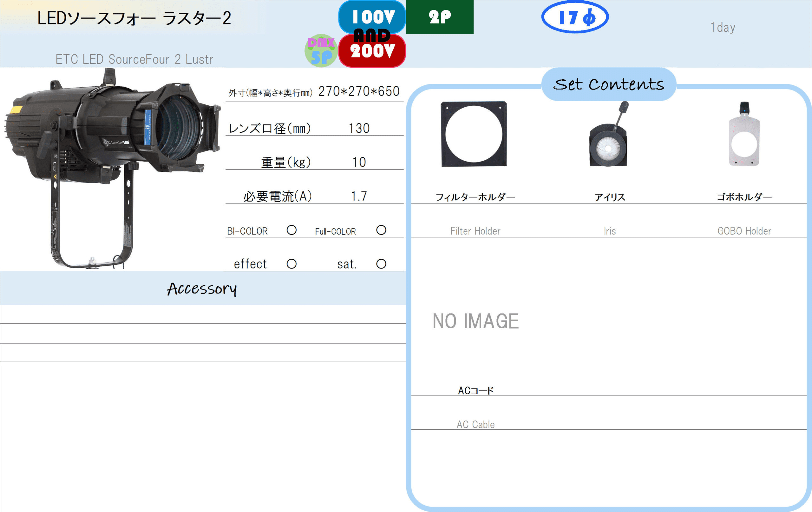Click the black AND label between voltages
This screenshot has height=512, width=812.
click(x=372, y=36)
